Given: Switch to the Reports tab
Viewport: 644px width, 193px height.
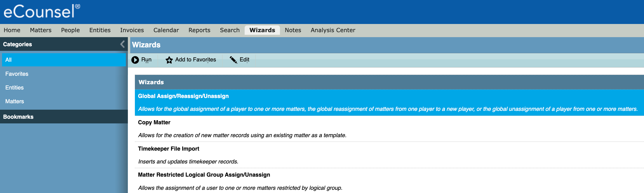Looking at the screenshot, I should [x=199, y=30].
